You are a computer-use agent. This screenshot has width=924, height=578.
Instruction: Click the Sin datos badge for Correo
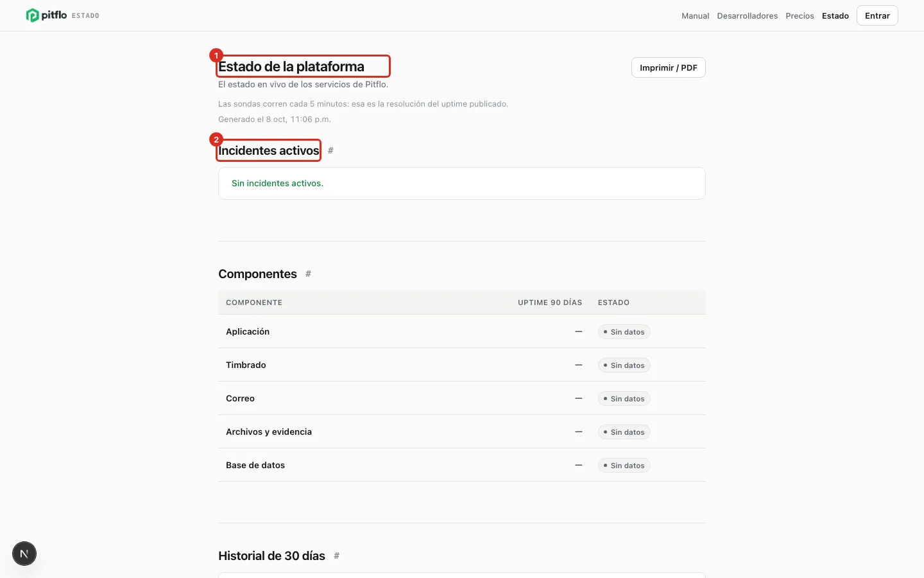pos(624,399)
